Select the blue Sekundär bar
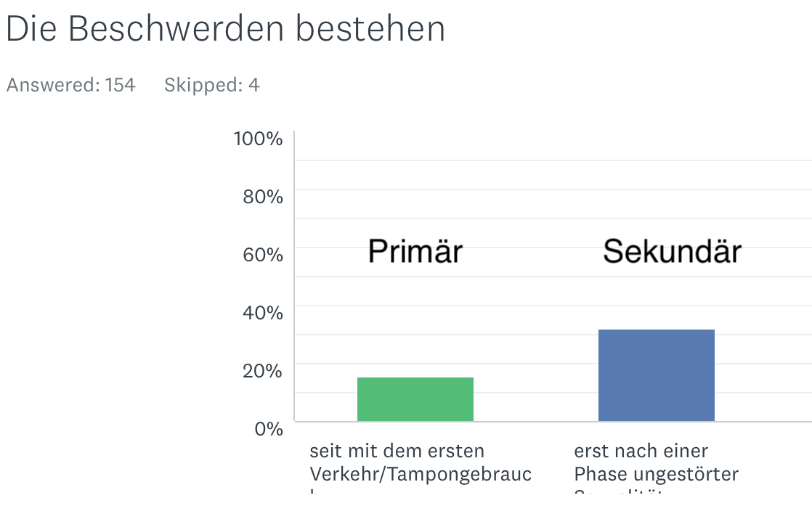The image size is (812, 527). tap(656, 375)
